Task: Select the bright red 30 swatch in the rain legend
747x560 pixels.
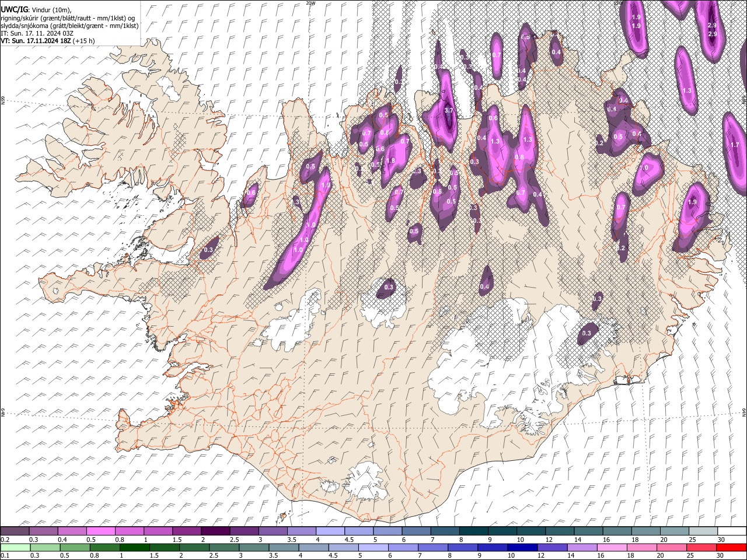Action: click(732, 547)
